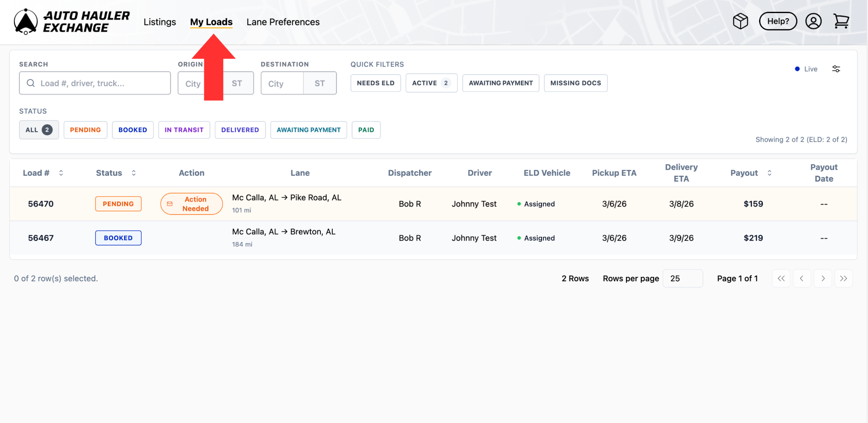Go to the first page with double-chevron
868x423 pixels.
781,279
